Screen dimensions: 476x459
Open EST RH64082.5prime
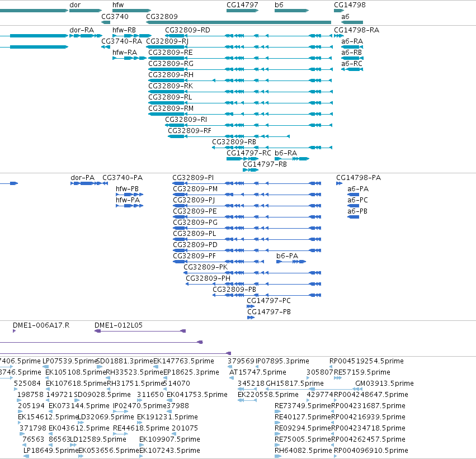click(303, 451)
